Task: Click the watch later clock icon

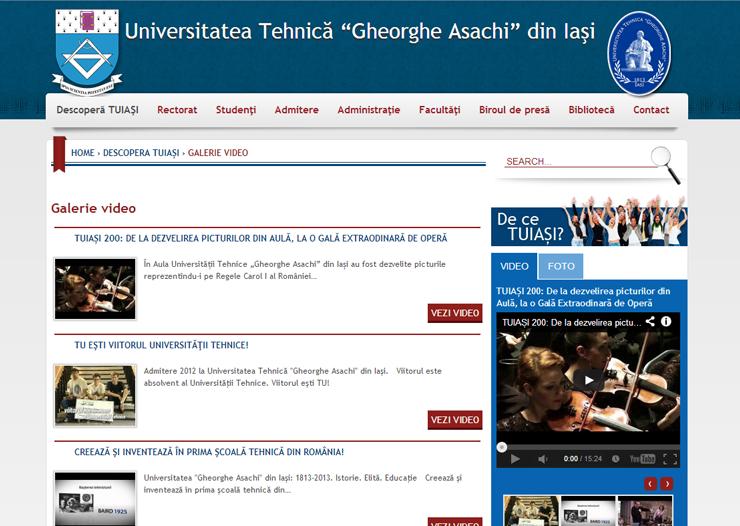Action: point(615,459)
